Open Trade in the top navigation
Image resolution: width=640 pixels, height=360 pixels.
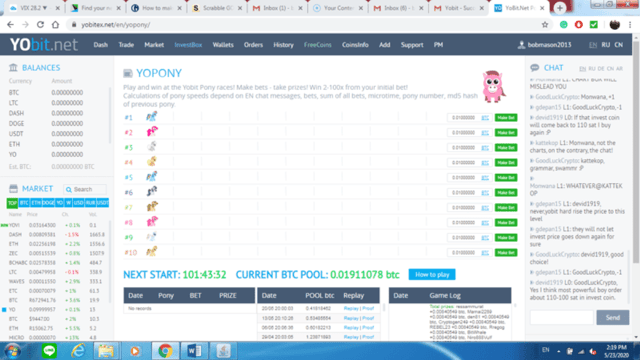[x=126, y=45]
